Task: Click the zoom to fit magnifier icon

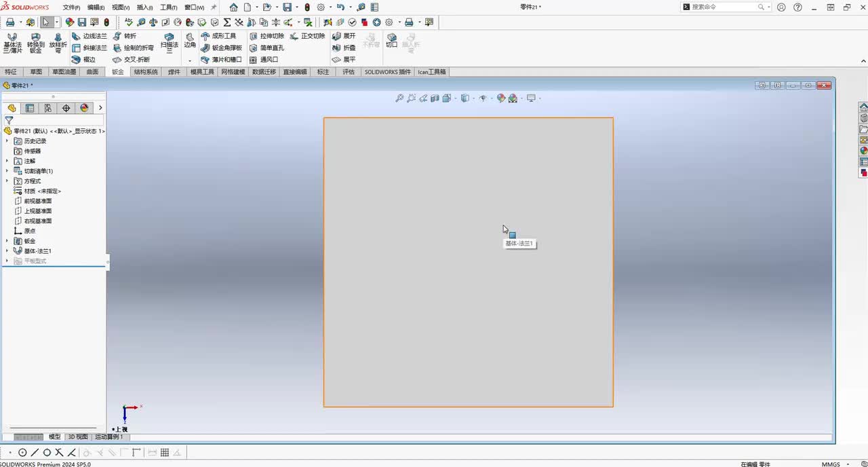Action: (399, 98)
